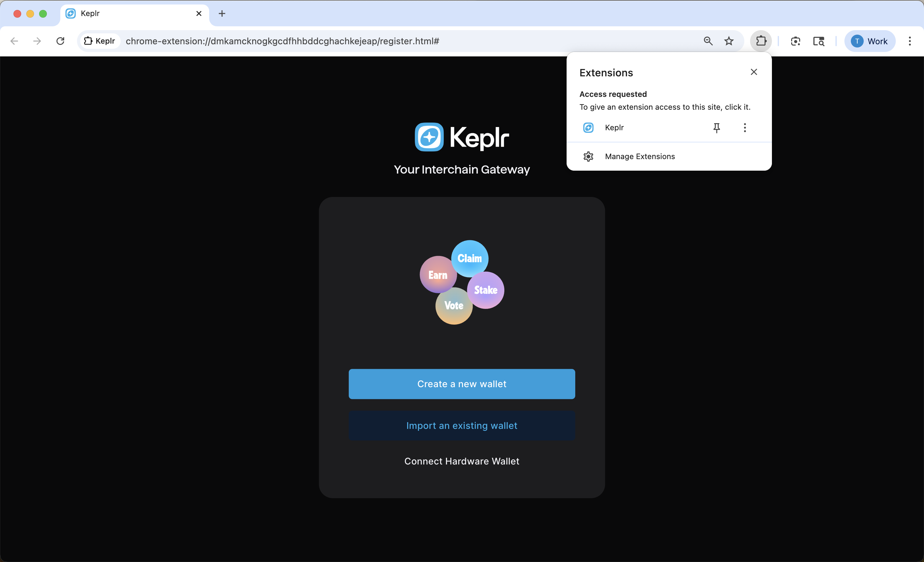Open the Google Lens screenshot search icon
Screen dimensions: 924x562
pos(795,41)
